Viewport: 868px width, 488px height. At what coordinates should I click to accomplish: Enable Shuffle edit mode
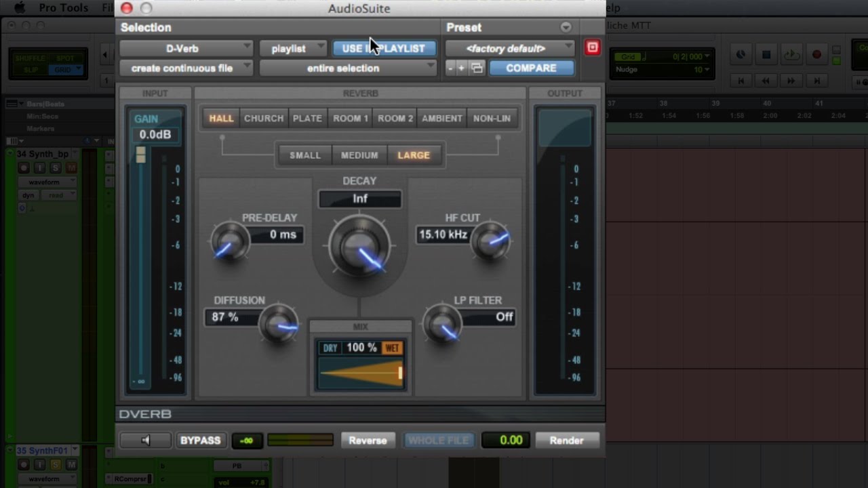(x=31, y=59)
